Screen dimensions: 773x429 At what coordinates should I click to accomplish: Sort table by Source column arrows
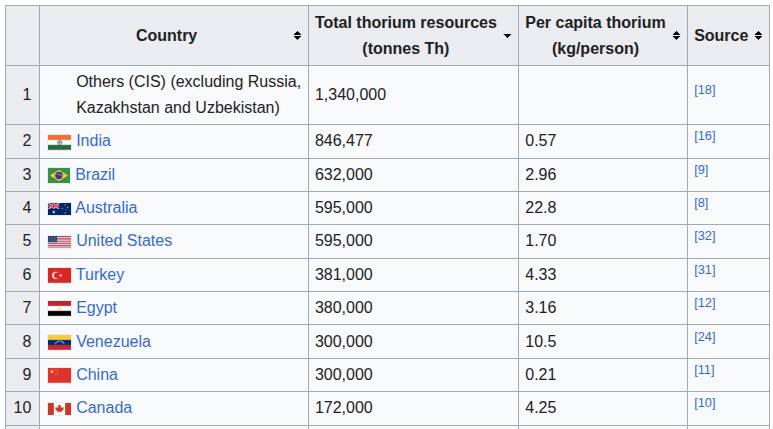point(758,36)
